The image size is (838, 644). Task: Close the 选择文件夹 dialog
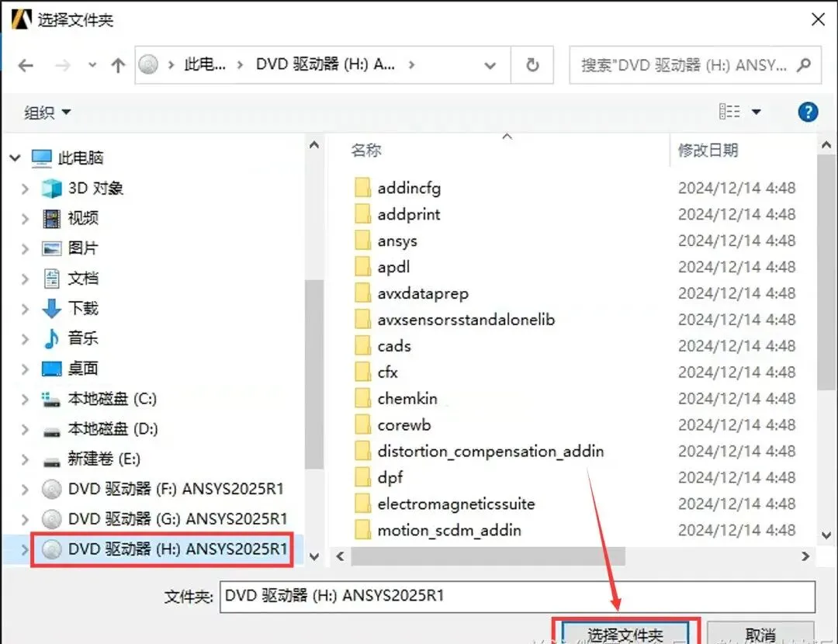pos(818,19)
